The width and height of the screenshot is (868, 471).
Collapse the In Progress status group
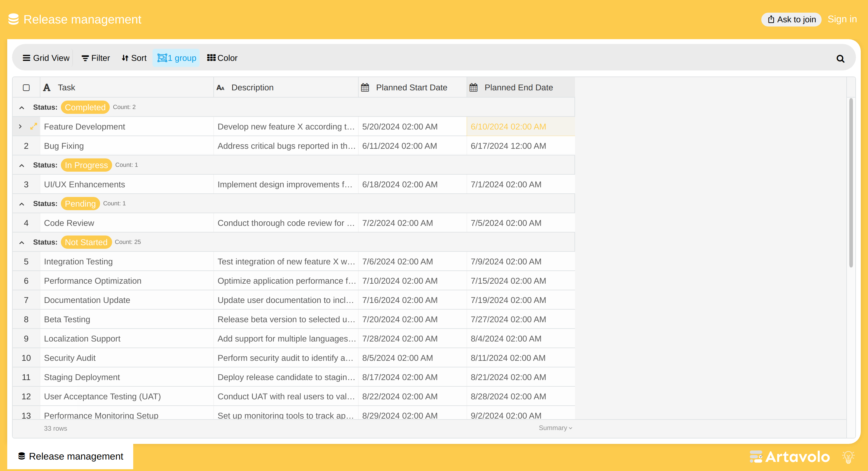[22, 166]
